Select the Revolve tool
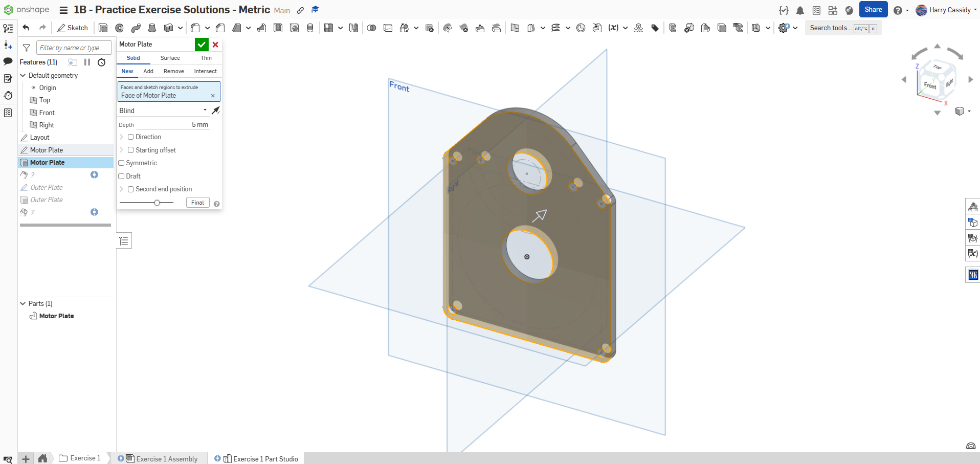 tap(119, 28)
